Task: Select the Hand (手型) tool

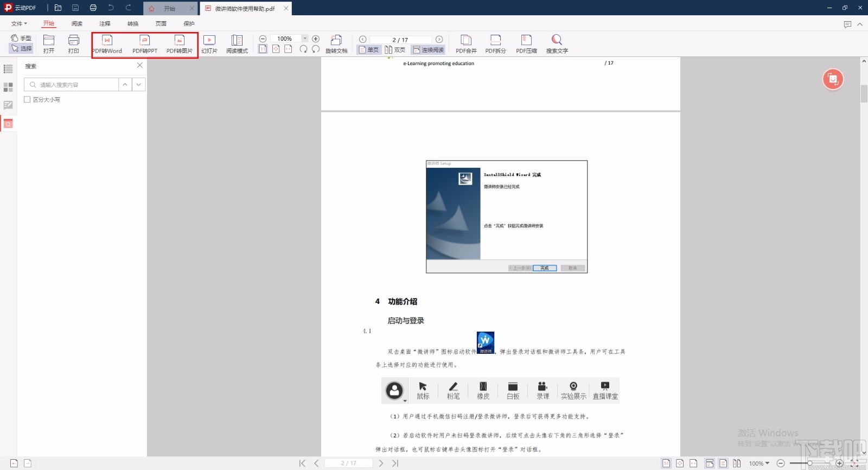Action: pos(21,38)
